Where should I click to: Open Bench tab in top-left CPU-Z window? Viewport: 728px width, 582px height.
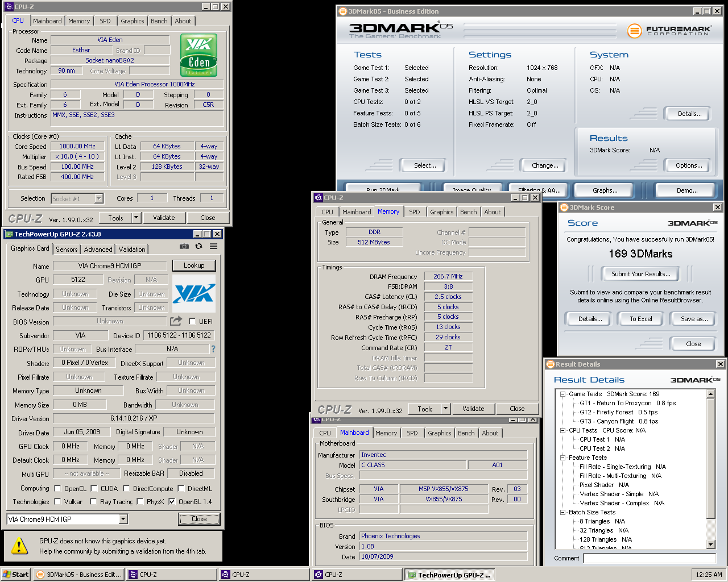(159, 21)
